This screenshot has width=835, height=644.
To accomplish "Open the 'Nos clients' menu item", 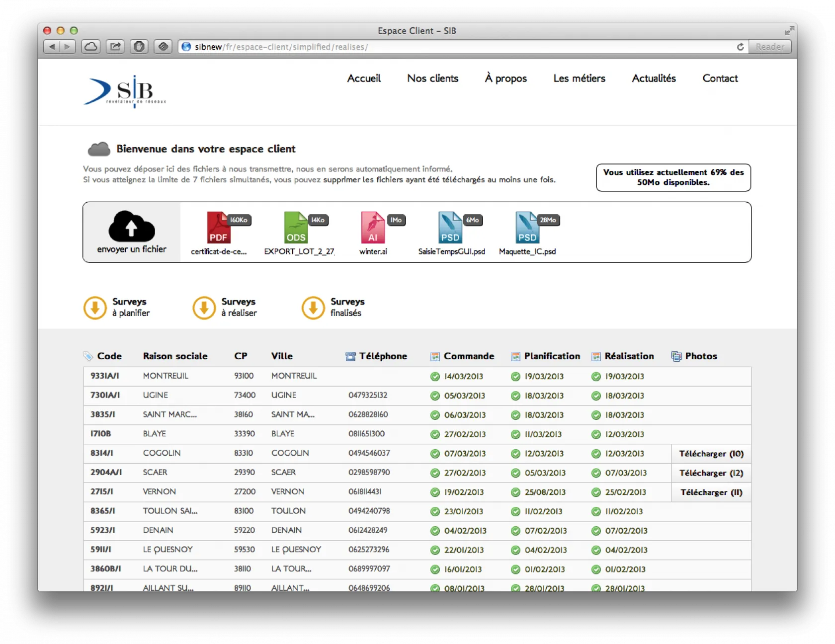I will tap(432, 79).
